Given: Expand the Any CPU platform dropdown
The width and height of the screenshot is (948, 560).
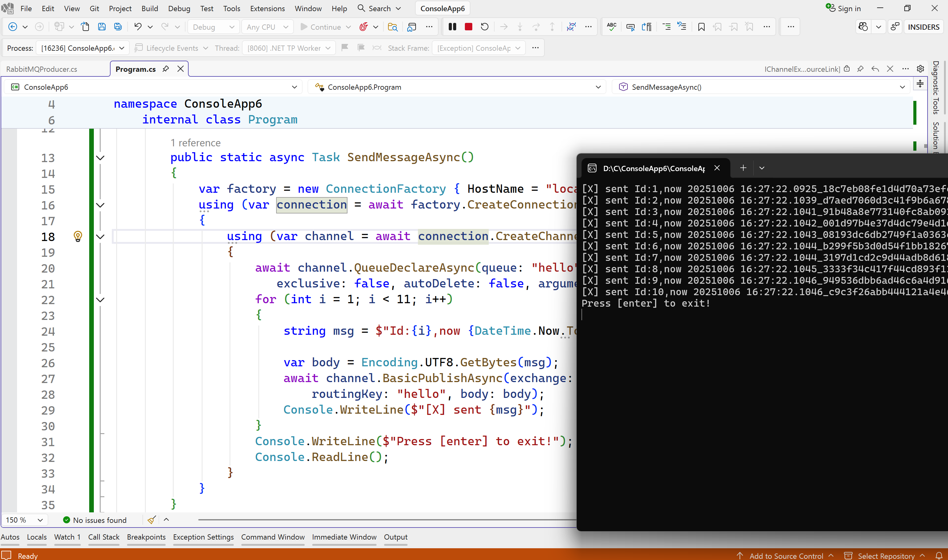Looking at the screenshot, I should coord(267,27).
